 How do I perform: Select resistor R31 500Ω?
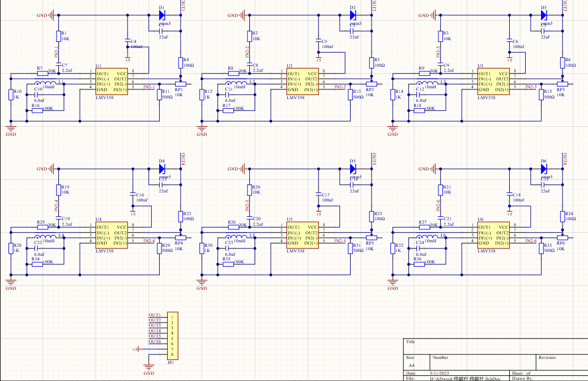(x=350, y=249)
